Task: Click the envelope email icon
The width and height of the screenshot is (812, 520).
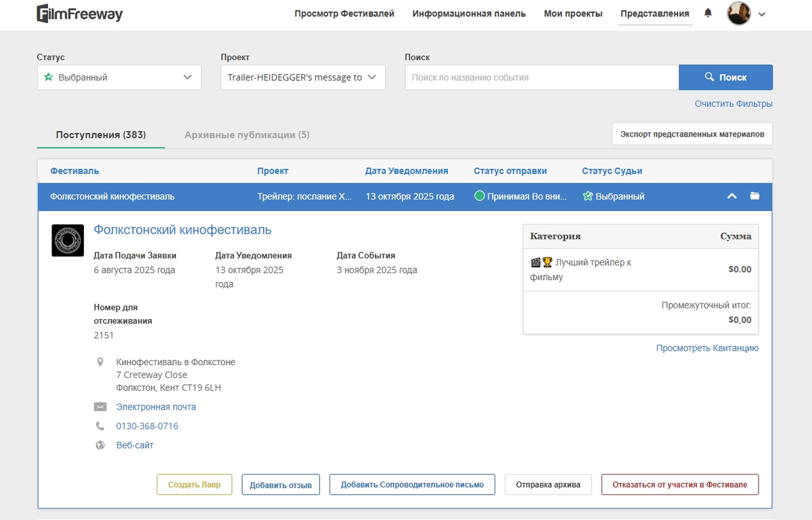Action: tap(100, 407)
